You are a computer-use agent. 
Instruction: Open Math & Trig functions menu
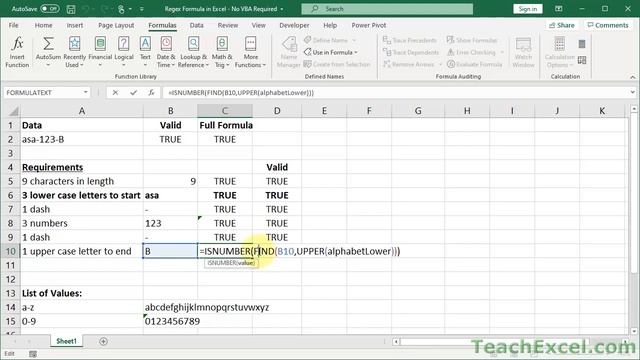[x=222, y=52]
